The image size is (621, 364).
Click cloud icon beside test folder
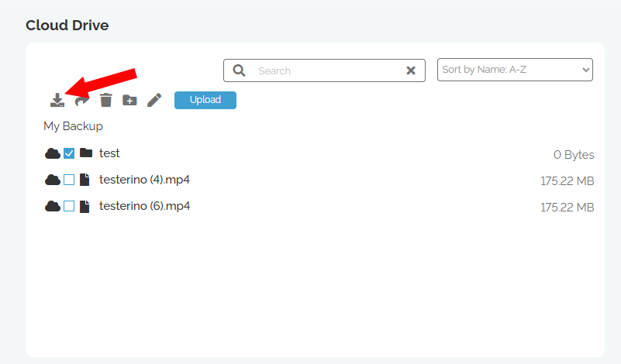click(52, 153)
